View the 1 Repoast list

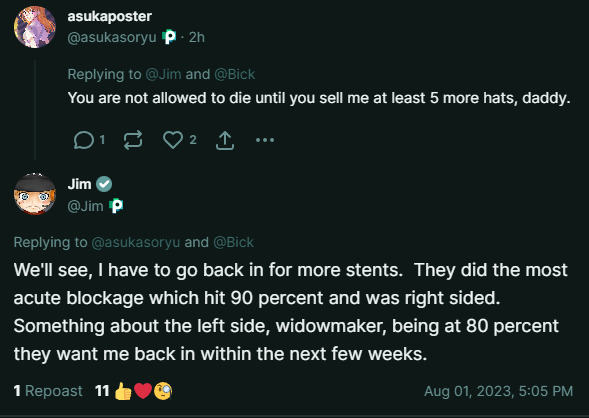(x=48, y=391)
